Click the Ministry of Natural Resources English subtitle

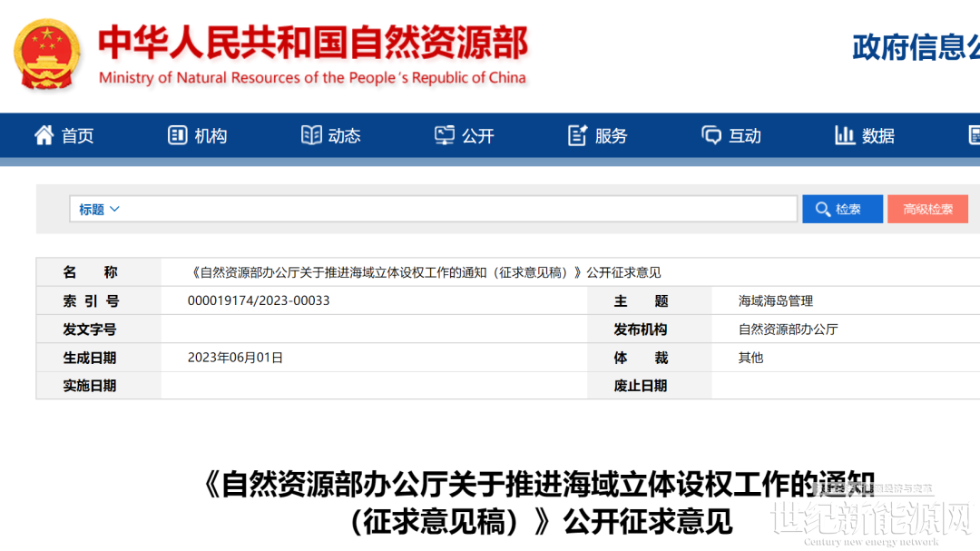tap(312, 77)
